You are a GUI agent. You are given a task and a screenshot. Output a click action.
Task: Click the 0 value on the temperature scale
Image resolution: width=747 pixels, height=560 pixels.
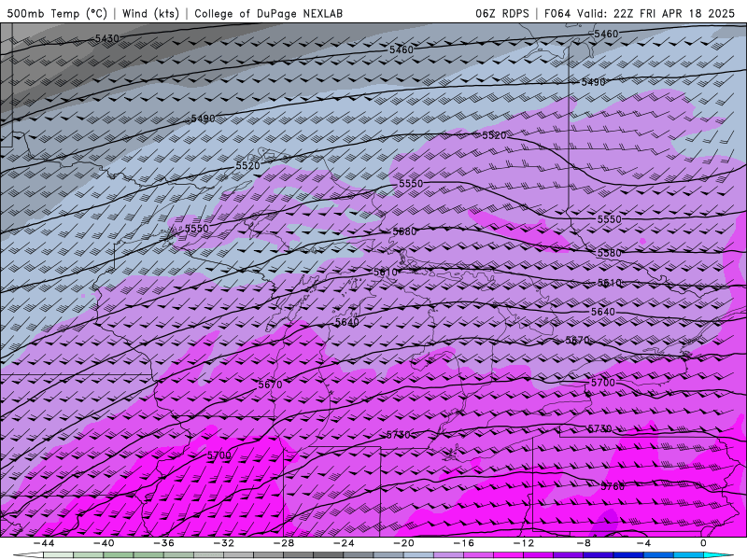[703, 543]
